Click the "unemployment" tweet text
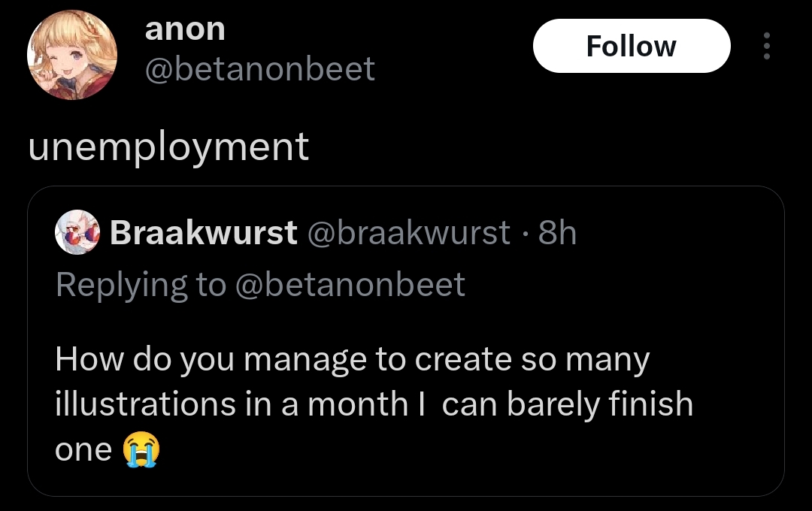This screenshot has height=511, width=812. coord(168,147)
